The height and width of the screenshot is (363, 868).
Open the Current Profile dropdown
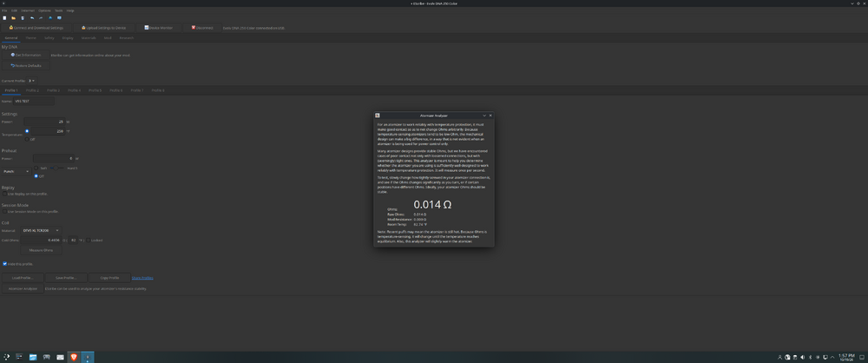(x=31, y=81)
